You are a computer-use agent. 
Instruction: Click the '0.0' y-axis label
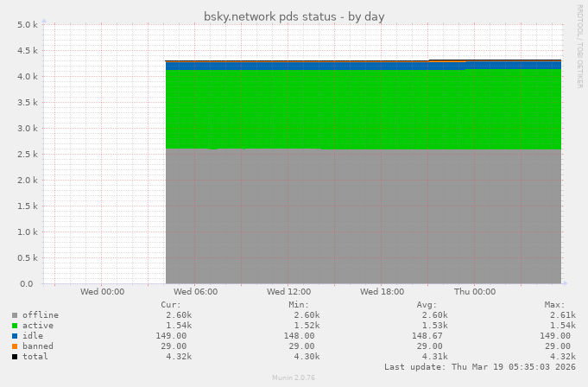pos(27,284)
